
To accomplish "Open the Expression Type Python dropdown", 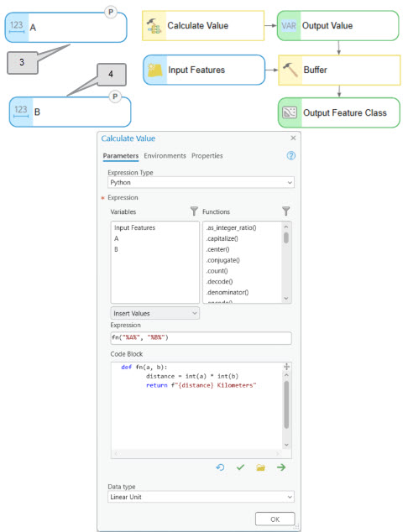I will tap(201, 182).
